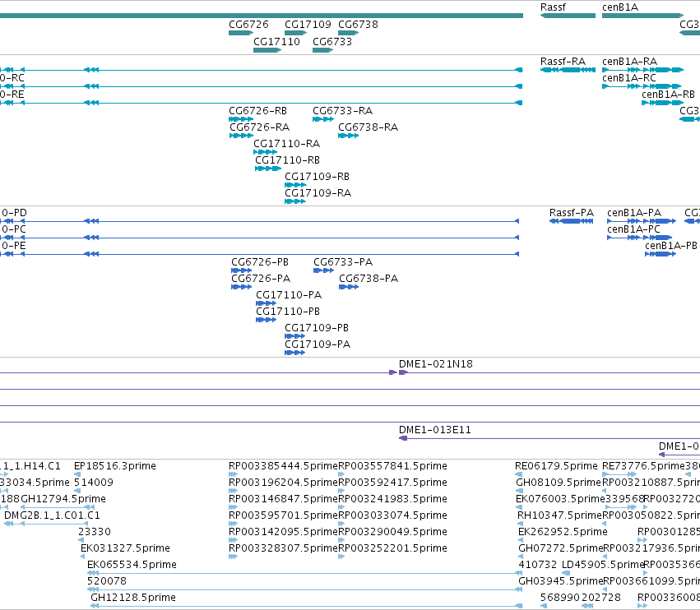This screenshot has height=610, width=700.
Task: Select the CG17109-RA transcript
Action: coord(295,201)
